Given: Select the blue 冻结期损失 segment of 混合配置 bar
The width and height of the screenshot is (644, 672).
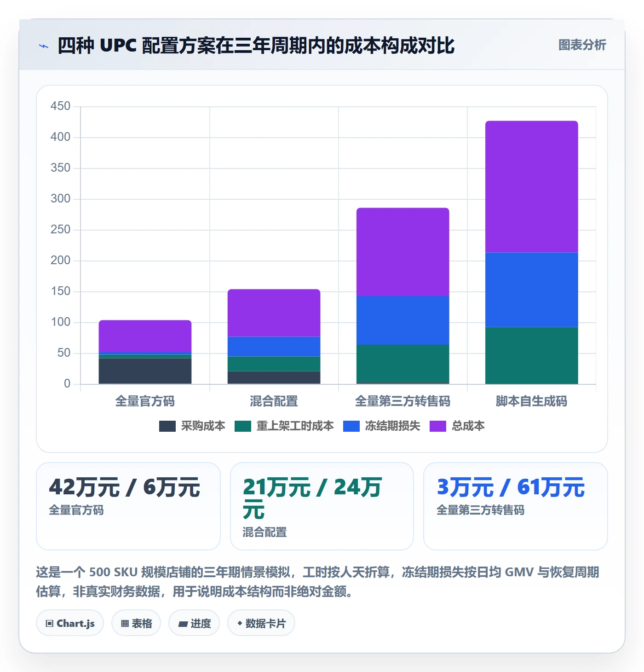Looking at the screenshot, I should click(x=274, y=347).
